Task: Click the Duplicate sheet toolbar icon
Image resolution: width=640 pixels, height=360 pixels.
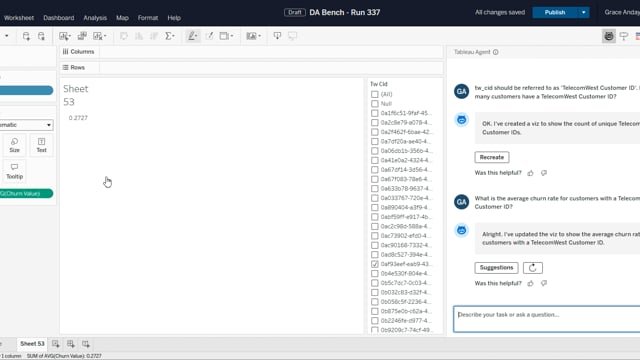Action: click(x=82, y=36)
